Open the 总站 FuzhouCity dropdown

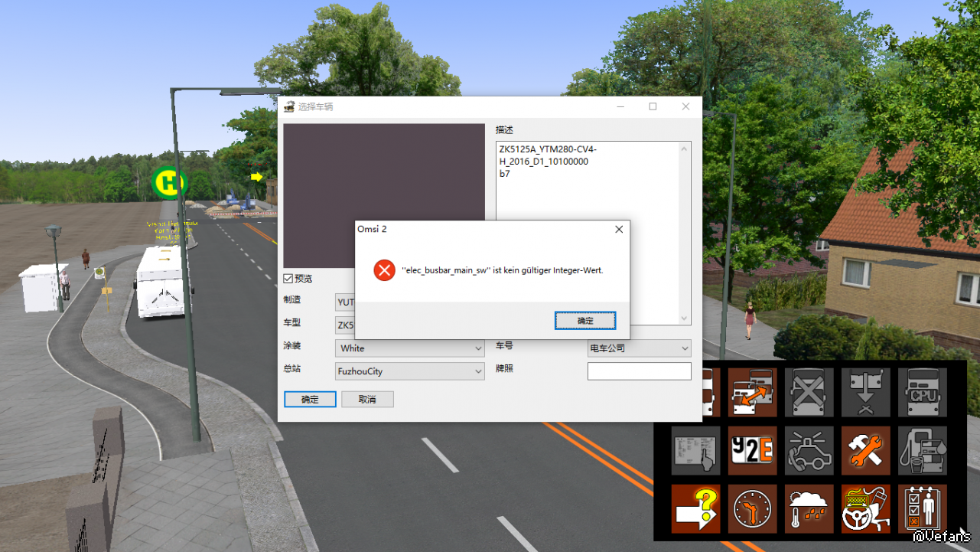coord(410,371)
